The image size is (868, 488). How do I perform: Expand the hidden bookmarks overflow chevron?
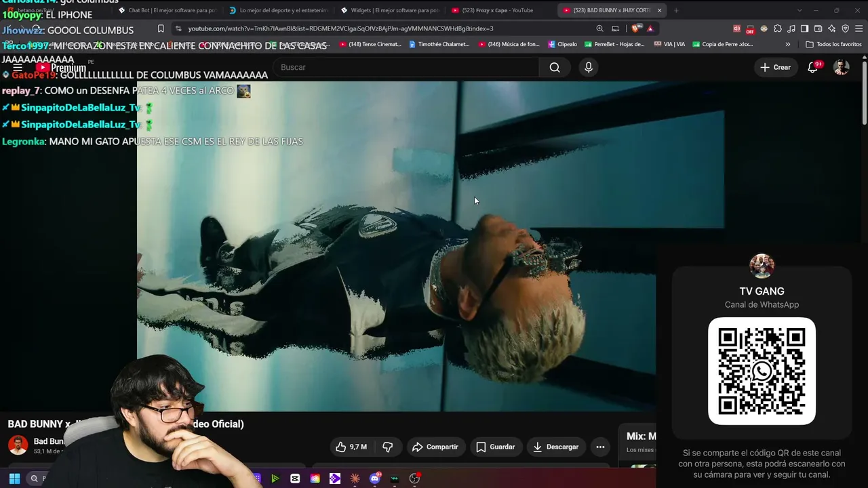788,44
